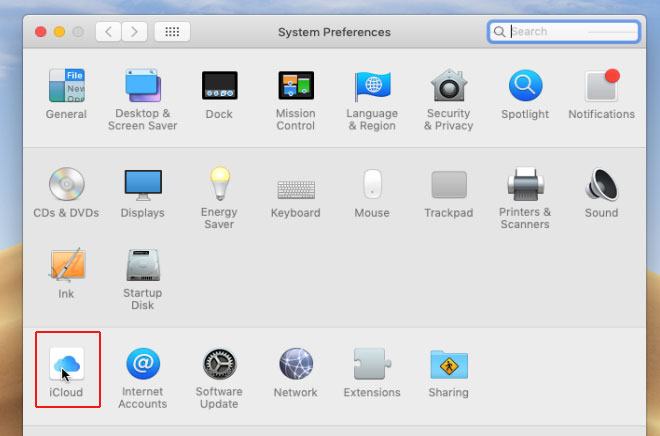The image size is (660, 436).
Task: Close the System Preferences window
Action: (x=41, y=32)
